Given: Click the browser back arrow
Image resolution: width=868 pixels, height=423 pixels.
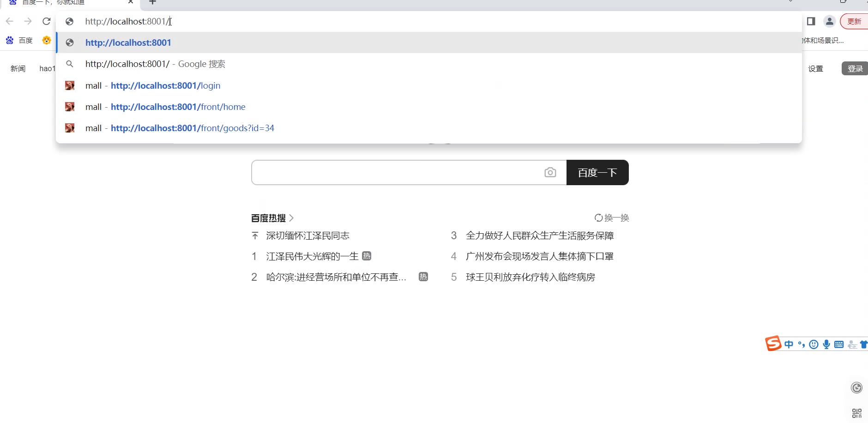Looking at the screenshot, I should (10, 21).
